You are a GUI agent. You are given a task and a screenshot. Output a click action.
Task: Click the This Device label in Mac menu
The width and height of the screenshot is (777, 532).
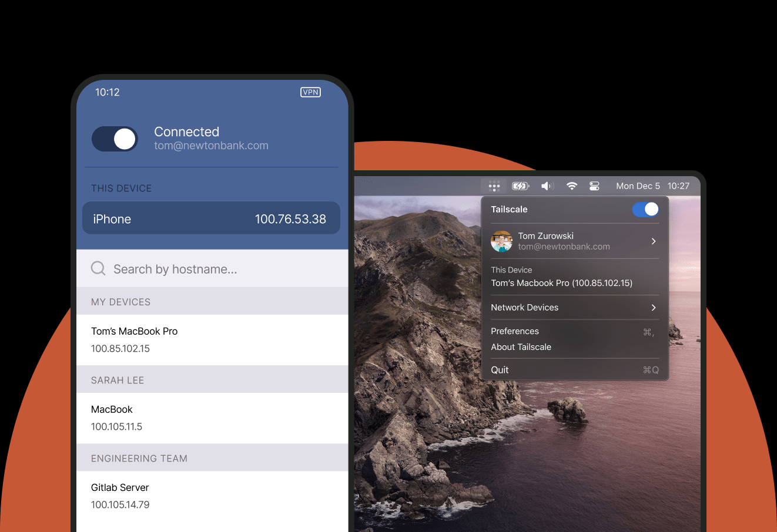pyautogui.click(x=511, y=270)
